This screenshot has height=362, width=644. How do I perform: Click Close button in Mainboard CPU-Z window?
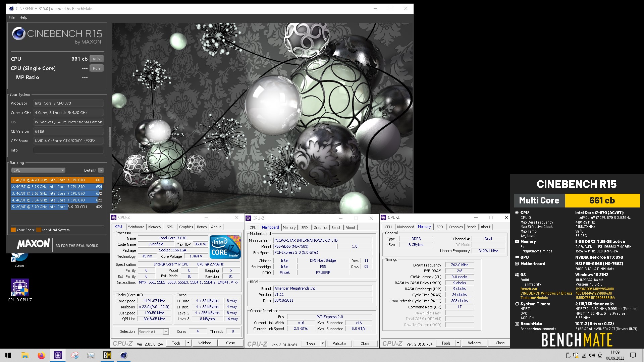[x=365, y=344]
